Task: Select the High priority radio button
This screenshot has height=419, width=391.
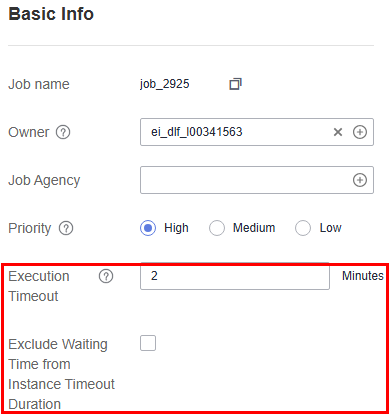Action: tap(148, 228)
